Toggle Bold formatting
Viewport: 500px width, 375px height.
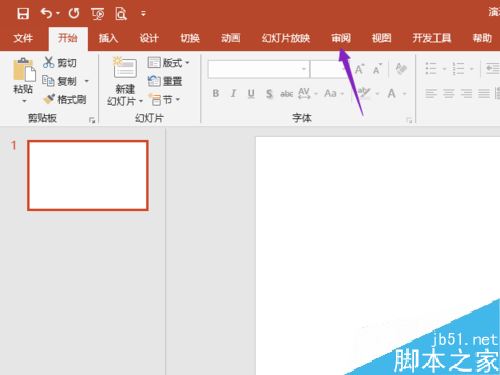click(x=216, y=93)
